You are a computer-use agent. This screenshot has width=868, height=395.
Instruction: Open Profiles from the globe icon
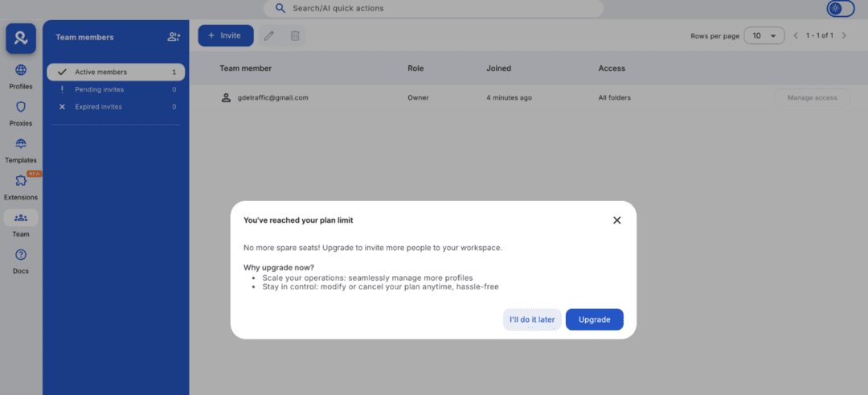pos(21,71)
